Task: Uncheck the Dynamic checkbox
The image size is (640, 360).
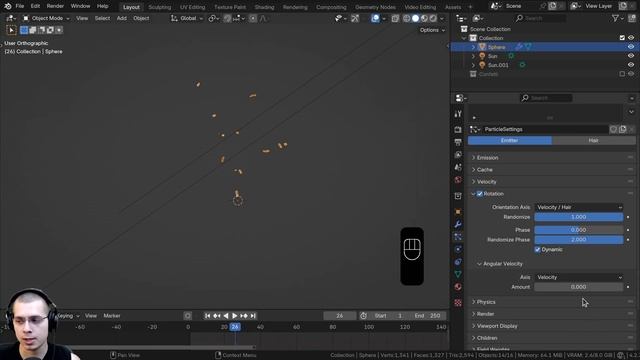Action: click(538, 249)
